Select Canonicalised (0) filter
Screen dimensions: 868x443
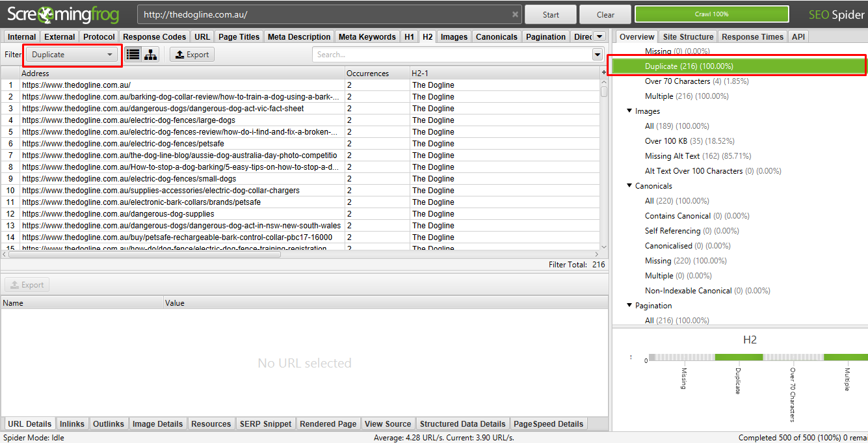pos(688,246)
